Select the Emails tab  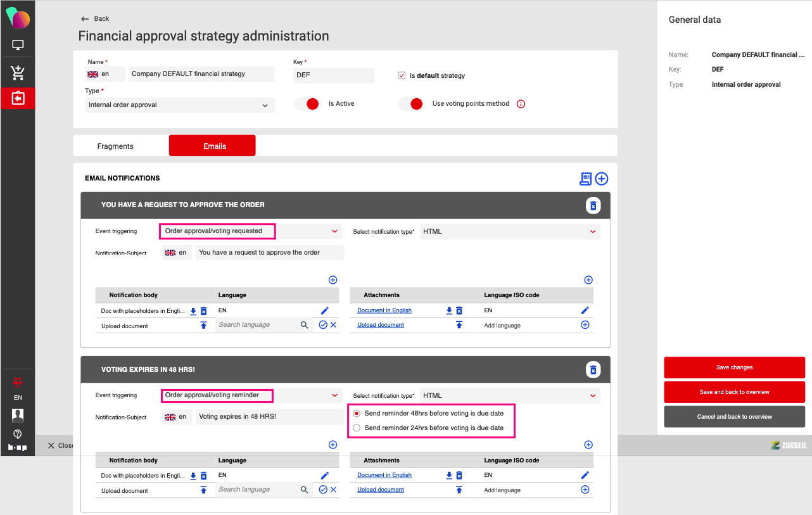(215, 146)
